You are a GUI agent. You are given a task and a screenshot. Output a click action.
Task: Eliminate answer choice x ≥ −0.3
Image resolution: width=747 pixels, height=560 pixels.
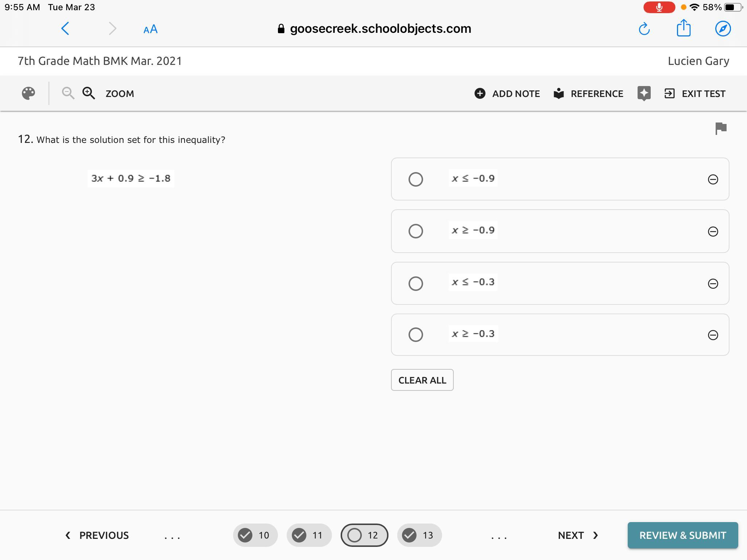point(713,335)
